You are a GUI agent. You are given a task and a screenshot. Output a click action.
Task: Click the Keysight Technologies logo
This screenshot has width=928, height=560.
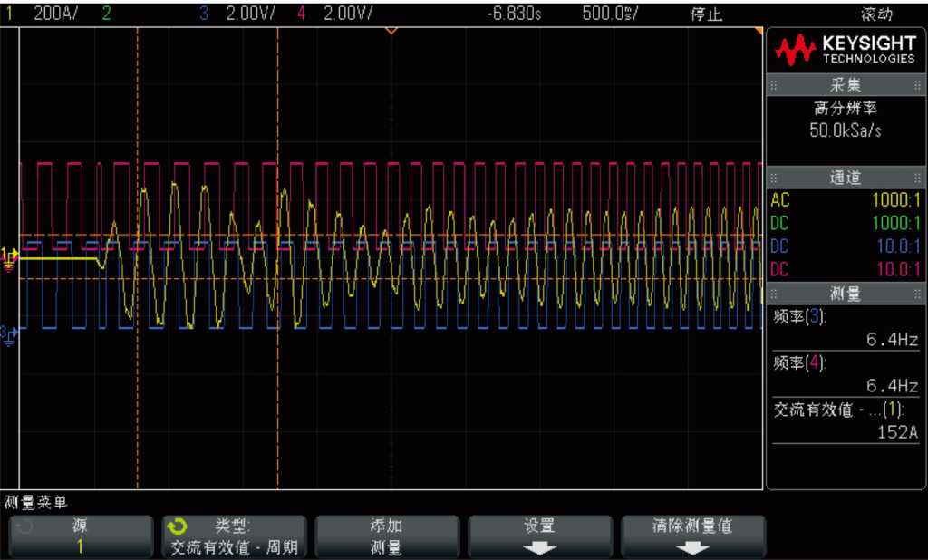coord(845,51)
